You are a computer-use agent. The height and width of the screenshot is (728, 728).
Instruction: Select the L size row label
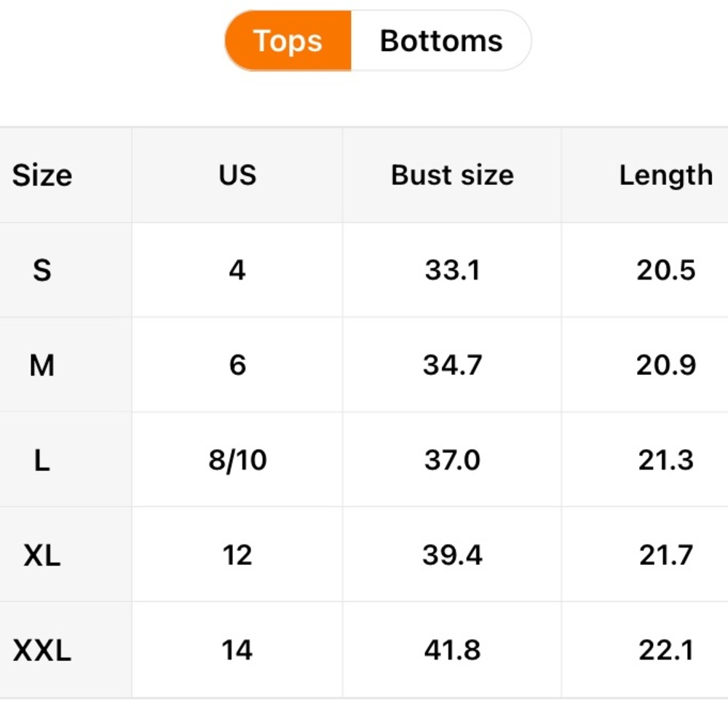pos(42,461)
